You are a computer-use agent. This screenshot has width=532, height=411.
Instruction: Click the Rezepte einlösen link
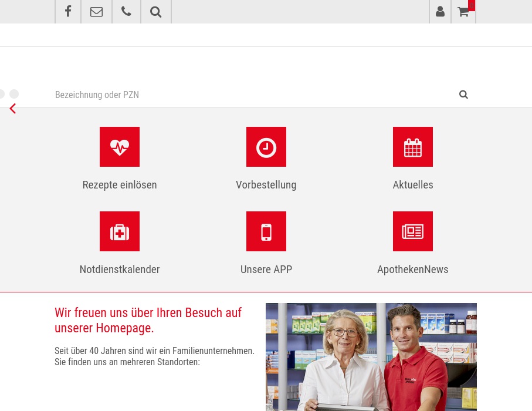click(x=120, y=184)
